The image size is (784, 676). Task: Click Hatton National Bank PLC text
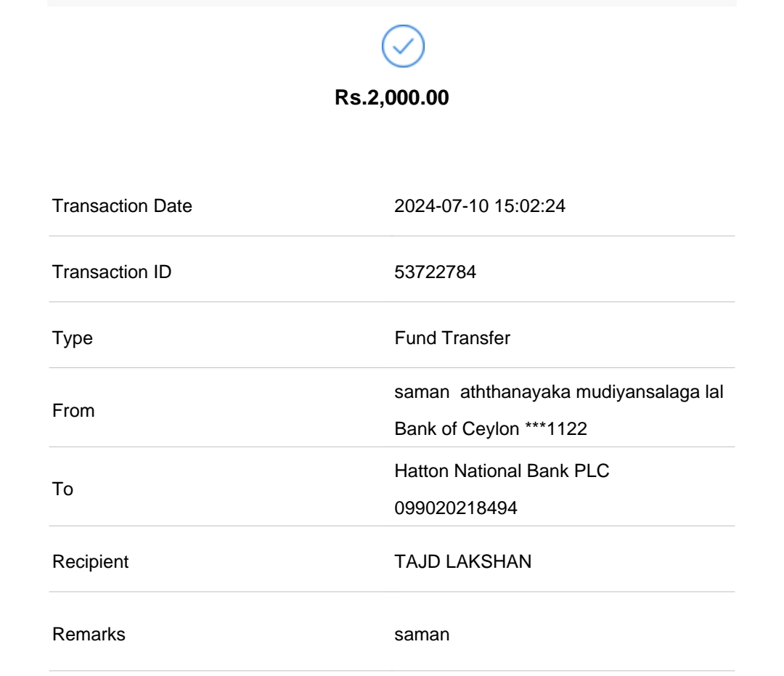point(502,472)
